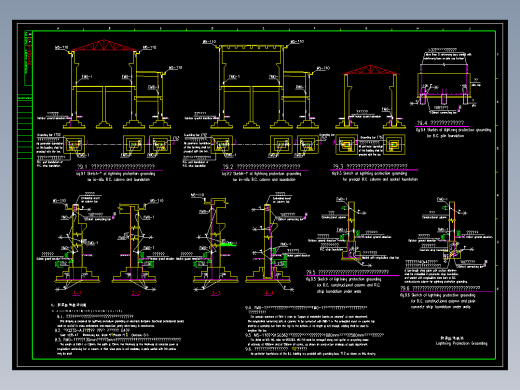Click the red section label 1-1
Image resolution: width=520 pixels, height=390 pixels.
click(77, 293)
